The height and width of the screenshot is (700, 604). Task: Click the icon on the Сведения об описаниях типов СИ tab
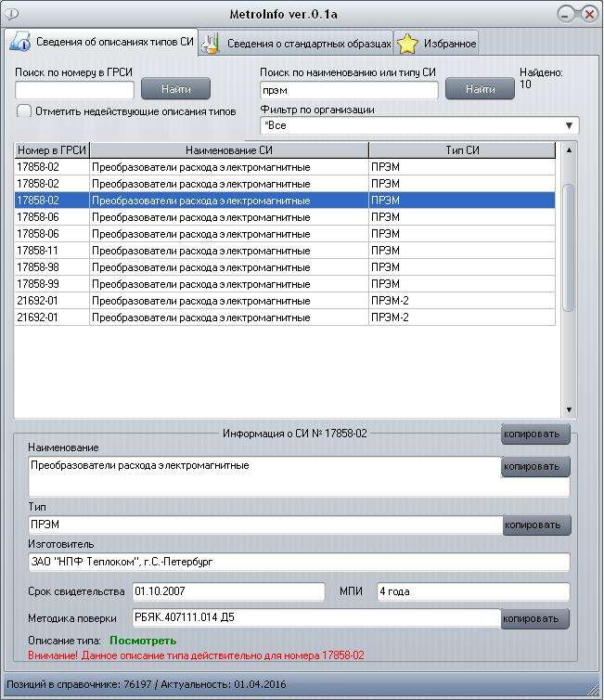click(19, 43)
